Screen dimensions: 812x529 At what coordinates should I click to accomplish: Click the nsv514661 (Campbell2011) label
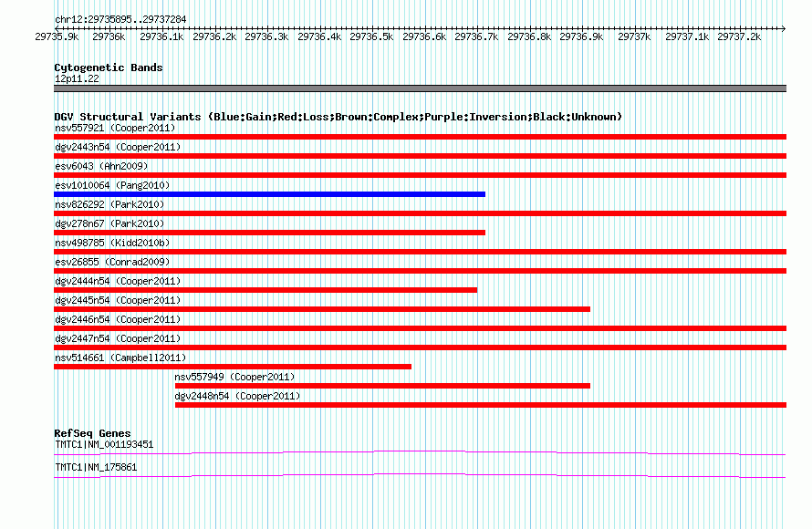120,358
